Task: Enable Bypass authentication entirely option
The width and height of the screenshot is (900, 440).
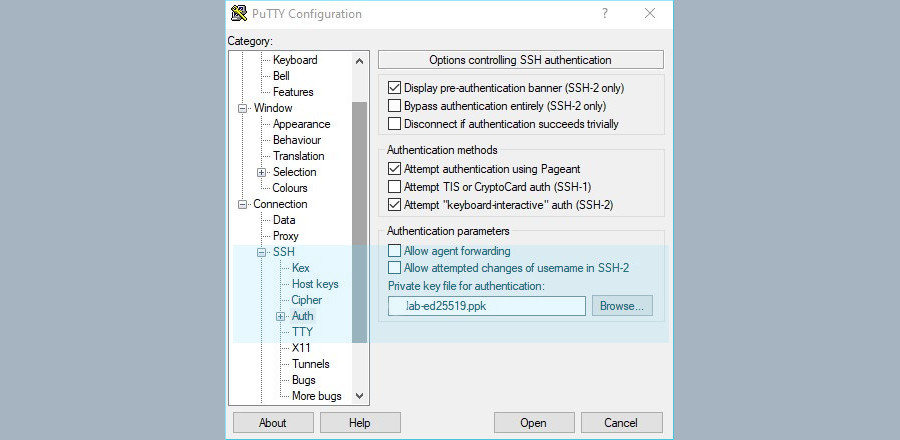Action: point(394,106)
